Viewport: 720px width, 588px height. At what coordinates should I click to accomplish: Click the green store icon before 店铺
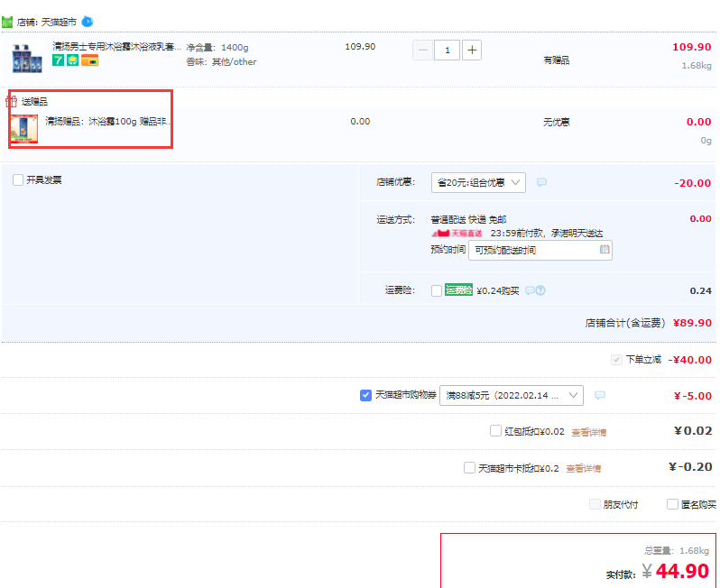pos(7,22)
